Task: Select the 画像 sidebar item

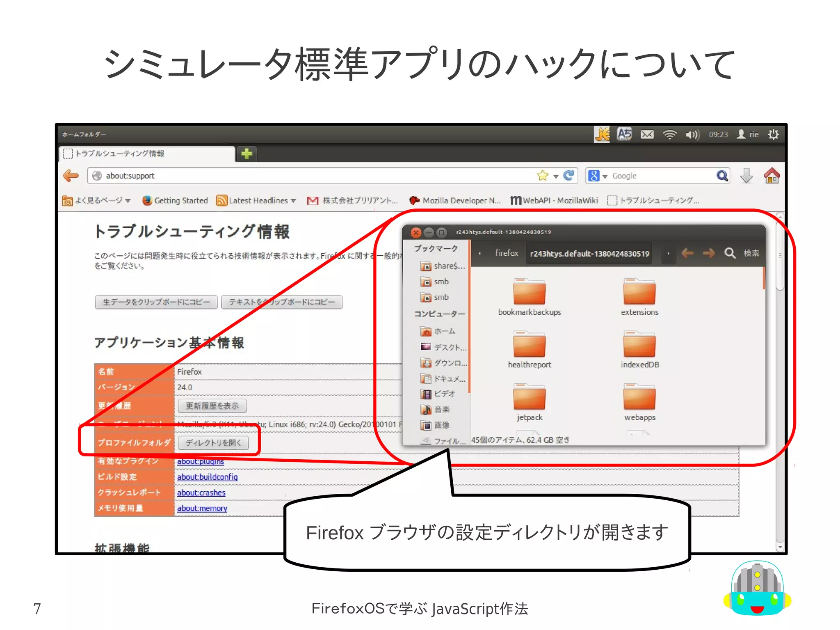Action: [435, 425]
